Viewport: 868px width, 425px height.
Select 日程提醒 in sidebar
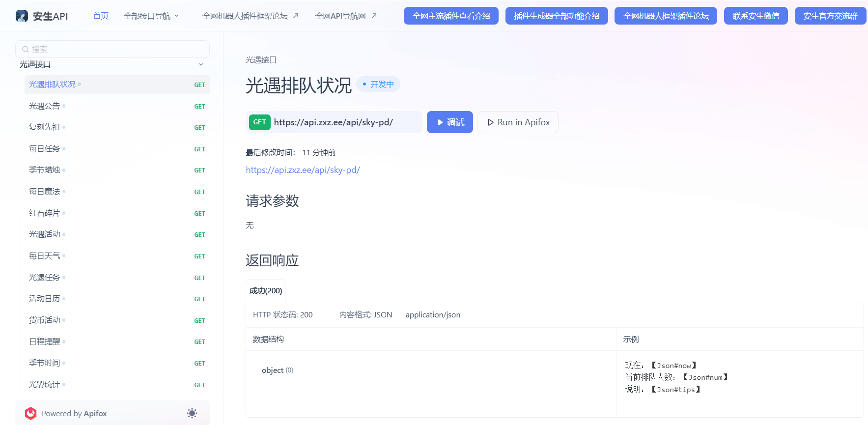(x=117, y=341)
